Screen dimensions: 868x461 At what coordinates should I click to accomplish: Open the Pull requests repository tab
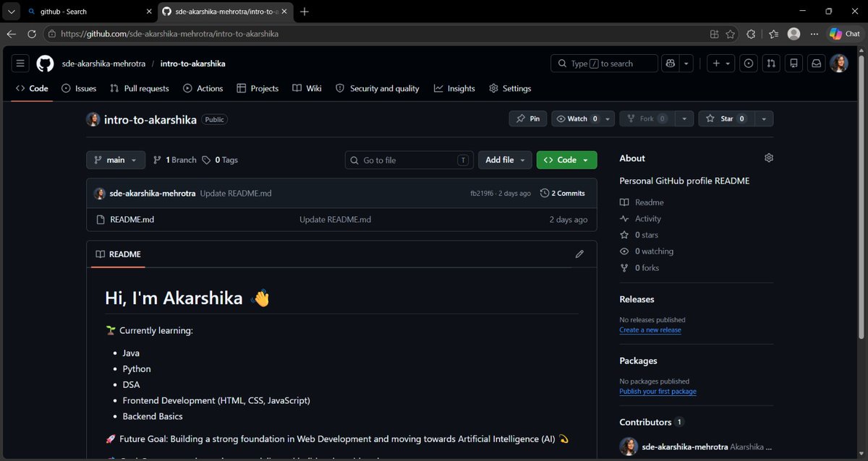tap(139, 88)
